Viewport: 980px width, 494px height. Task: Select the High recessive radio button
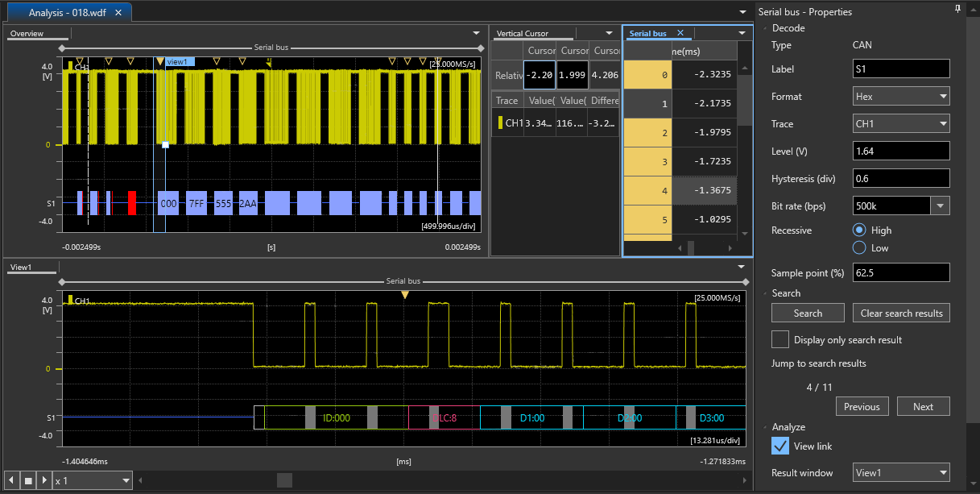(859, 230)
